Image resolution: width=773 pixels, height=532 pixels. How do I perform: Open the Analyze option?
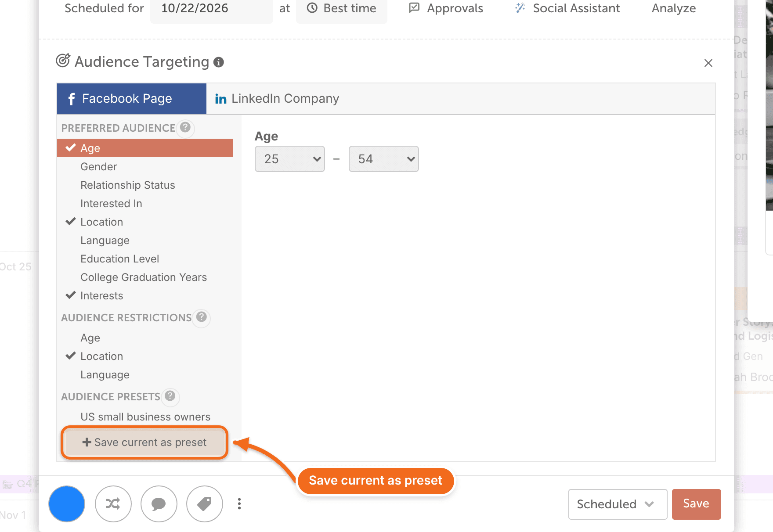pyautogui.click(x=674, y=8)
